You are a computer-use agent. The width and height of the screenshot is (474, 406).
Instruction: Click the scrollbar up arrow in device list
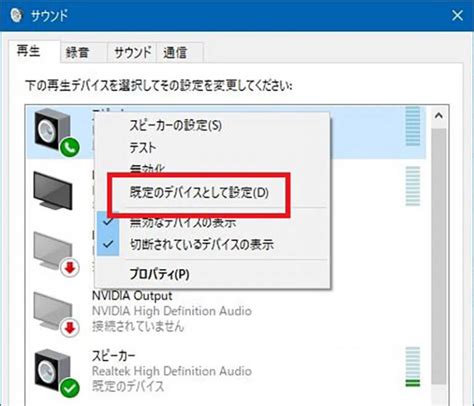tap(439, 116)
